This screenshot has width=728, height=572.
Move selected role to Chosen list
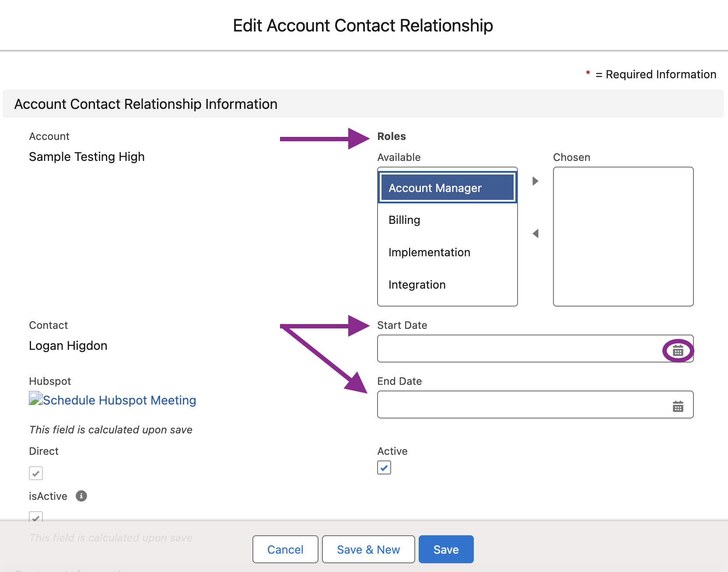point(535,181)
